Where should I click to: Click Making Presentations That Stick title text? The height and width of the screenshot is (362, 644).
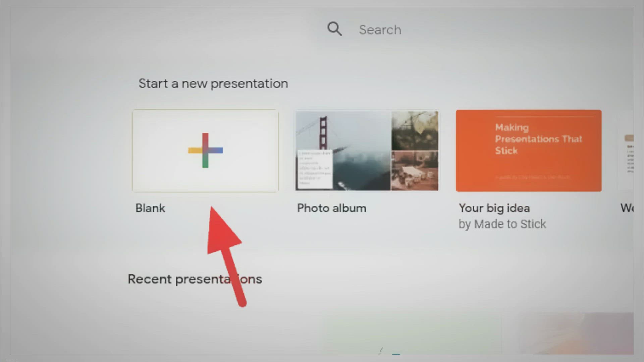538,139
